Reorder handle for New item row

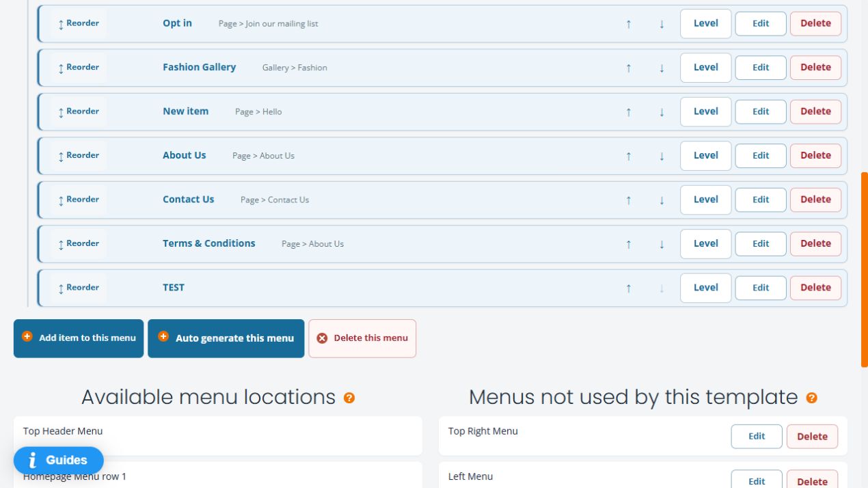(78, 111)
